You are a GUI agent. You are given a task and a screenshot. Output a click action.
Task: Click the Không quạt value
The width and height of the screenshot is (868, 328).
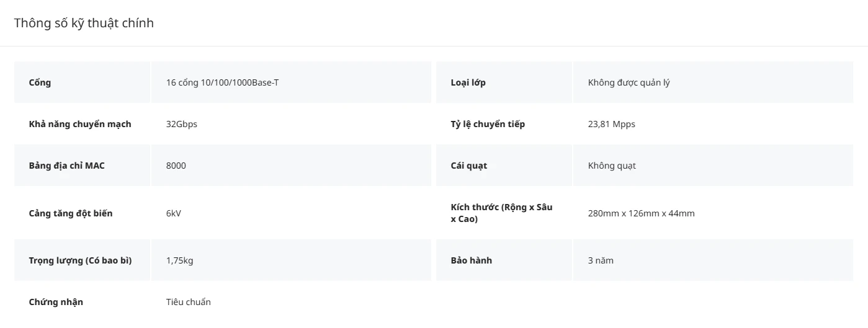tap(612, 166)
